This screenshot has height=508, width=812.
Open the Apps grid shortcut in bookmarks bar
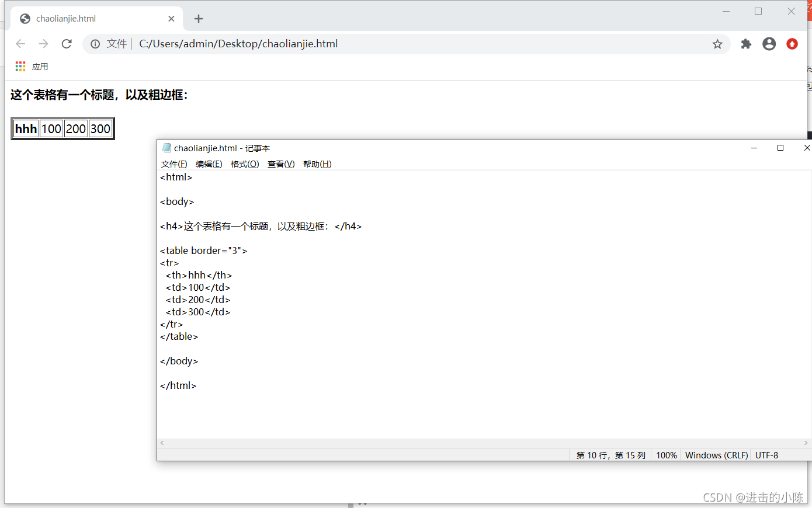[x=20, y=67]
